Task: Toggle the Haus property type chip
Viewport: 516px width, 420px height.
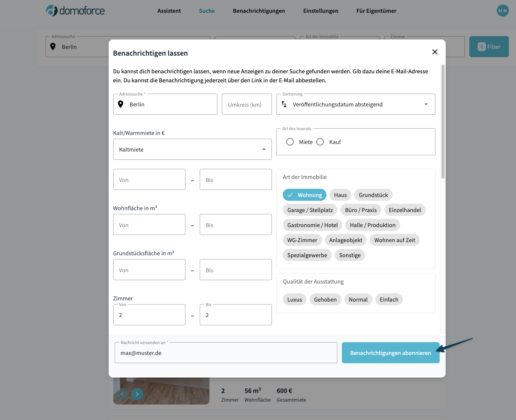Action: pos(340,195)
